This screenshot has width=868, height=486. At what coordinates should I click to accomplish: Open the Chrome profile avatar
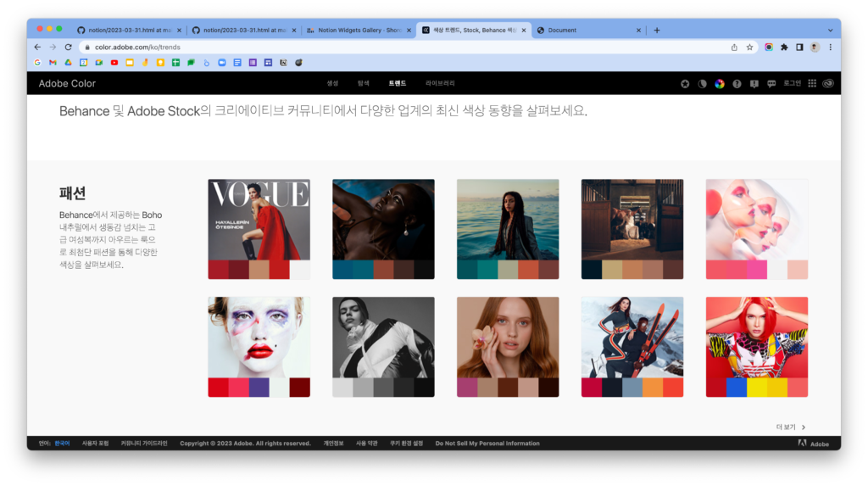(x=815, y=47)
